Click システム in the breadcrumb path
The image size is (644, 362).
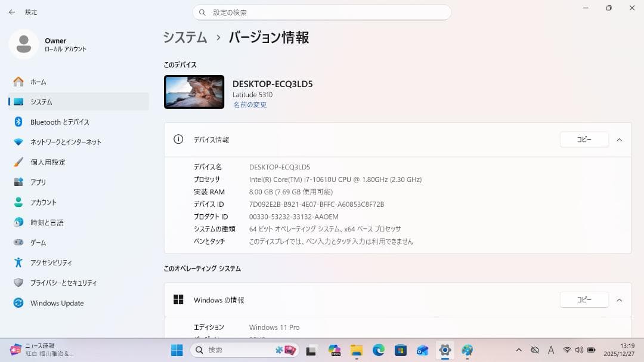185,37
